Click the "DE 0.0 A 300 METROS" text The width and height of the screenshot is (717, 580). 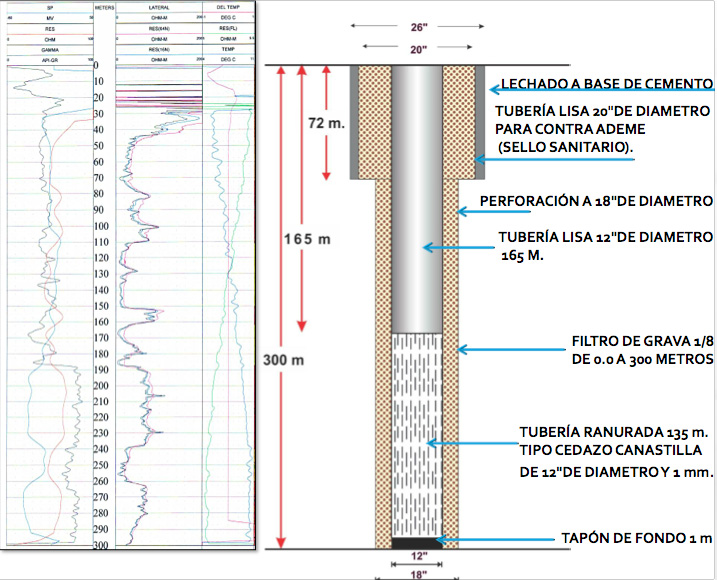click(642, 359)
